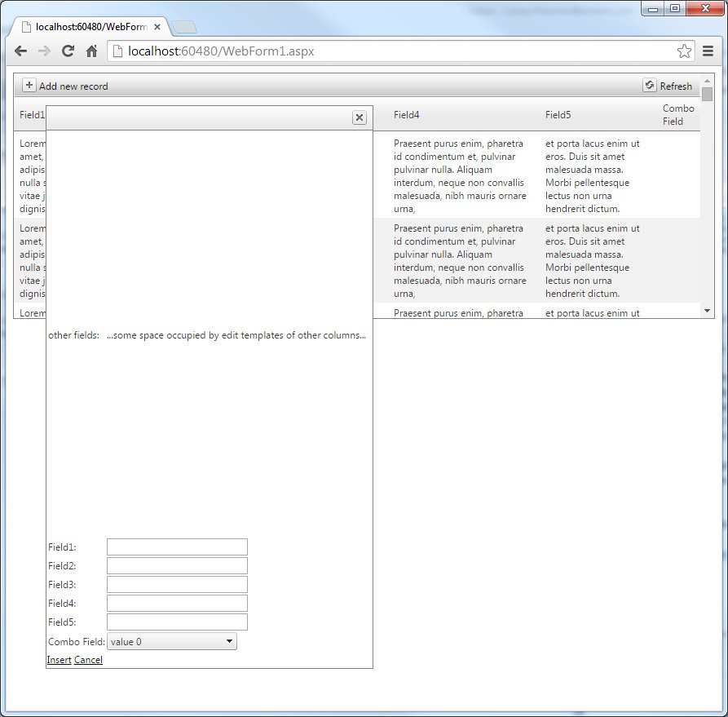Reload the page with the browser reload icon
The image size is (728, 717).
[68, 51]
